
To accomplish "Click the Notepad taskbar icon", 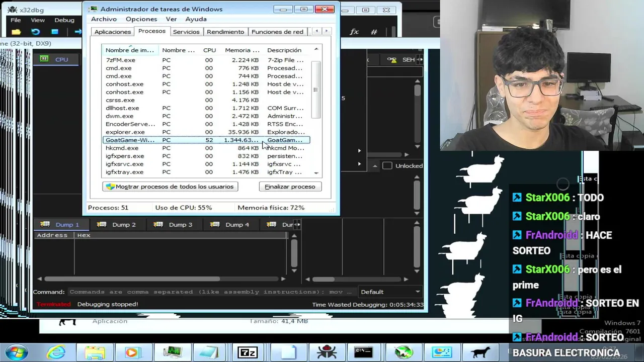I will [x=209, y=352].
